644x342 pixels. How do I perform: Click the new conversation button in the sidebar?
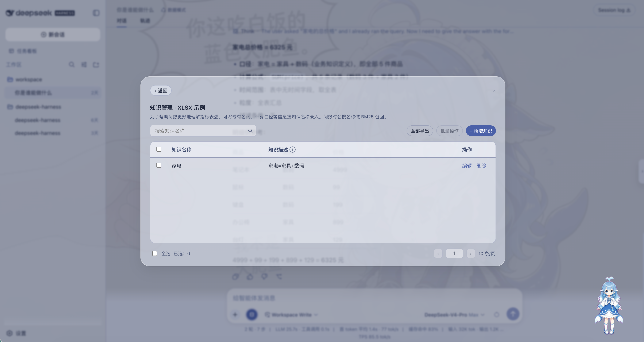click(x=53, y=34)
